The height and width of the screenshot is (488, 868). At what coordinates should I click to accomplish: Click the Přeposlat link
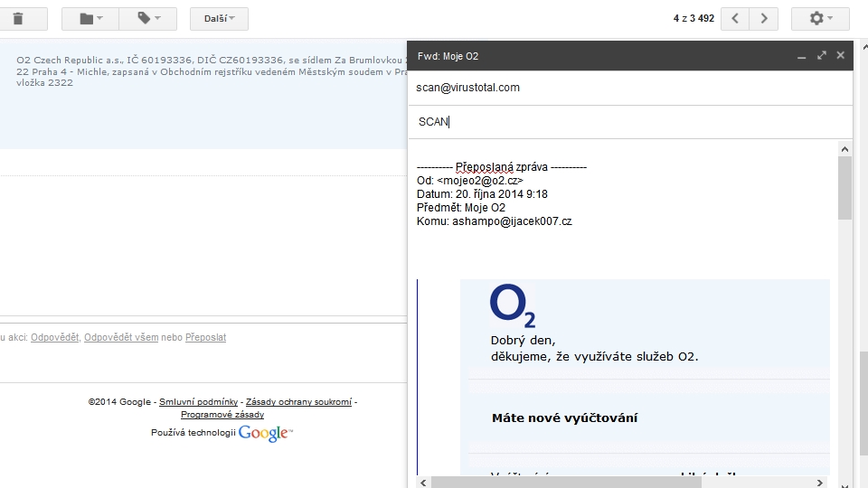[x=205, y=337]
